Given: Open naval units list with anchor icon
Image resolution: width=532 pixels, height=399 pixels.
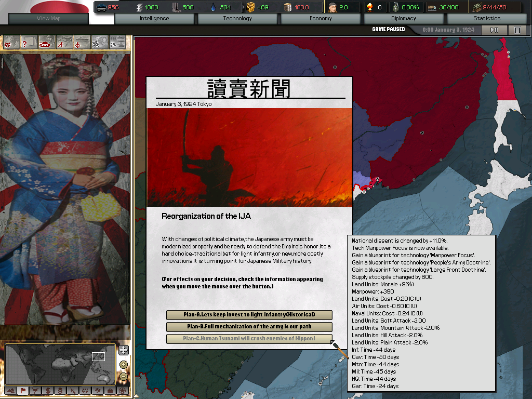Looking at the screenshot, I should point(82,42).
